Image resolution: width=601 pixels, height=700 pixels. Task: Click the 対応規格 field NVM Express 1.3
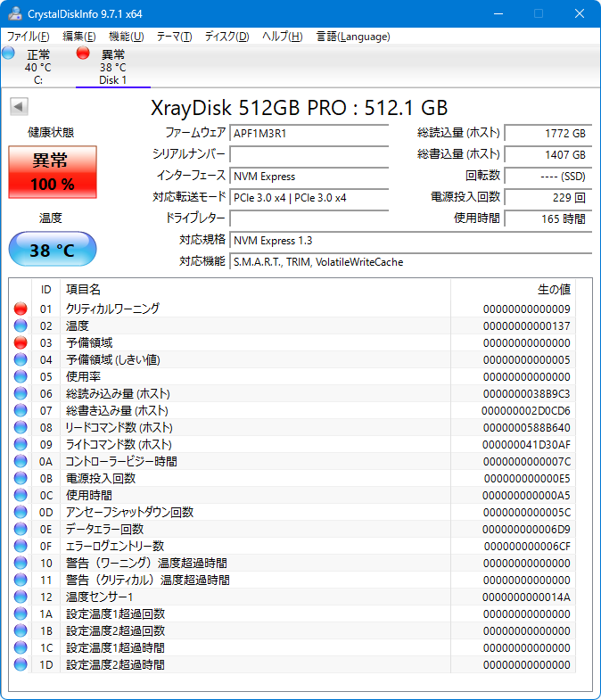pos(411,240)
